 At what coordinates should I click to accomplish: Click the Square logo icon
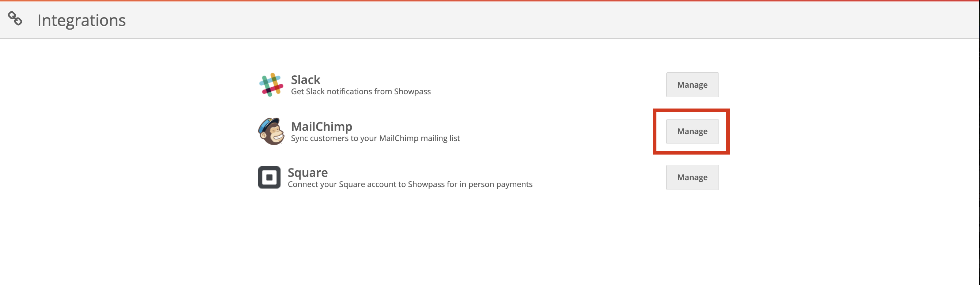tap(269, 178)
